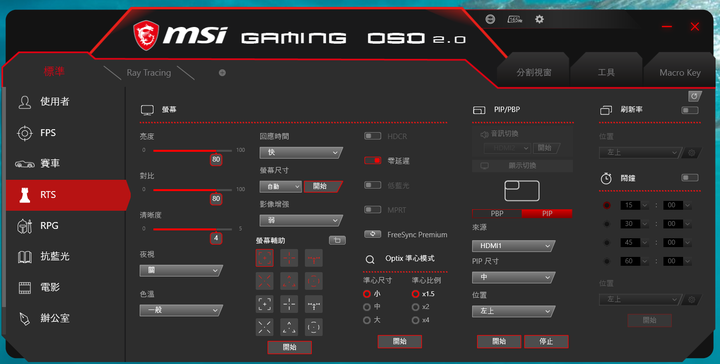Enable the 鬧鐘 alarm switch
The height and width of the screenshot is (364, 720).
pos(690,178)
